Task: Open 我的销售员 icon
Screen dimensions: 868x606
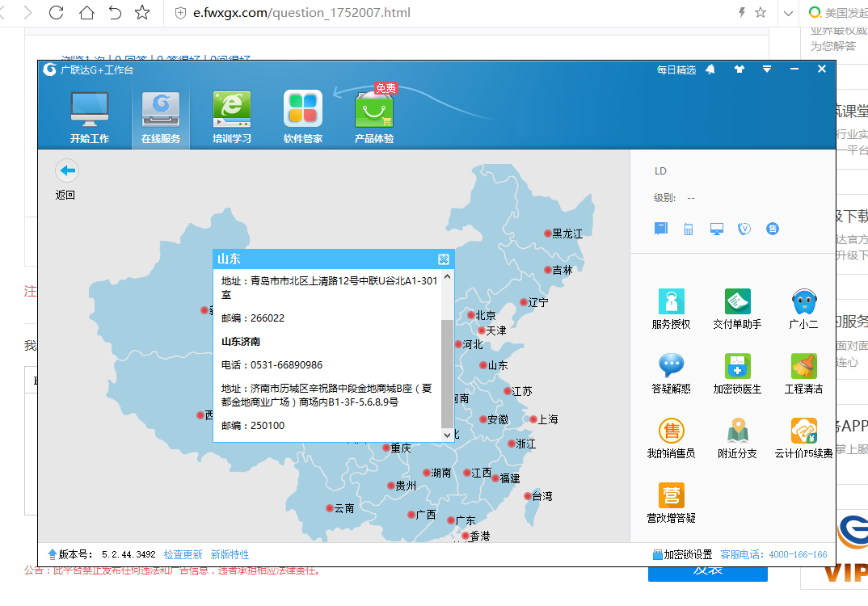Action: tap(671, 438)
